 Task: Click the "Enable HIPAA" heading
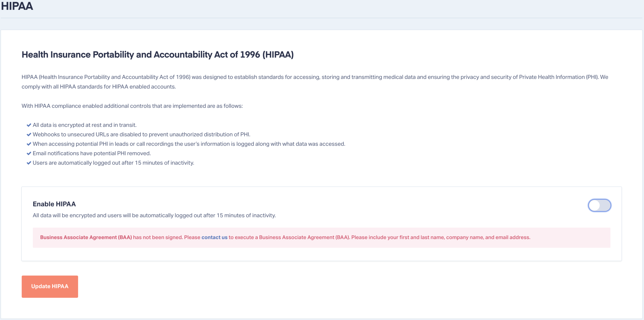coord(54,204)
